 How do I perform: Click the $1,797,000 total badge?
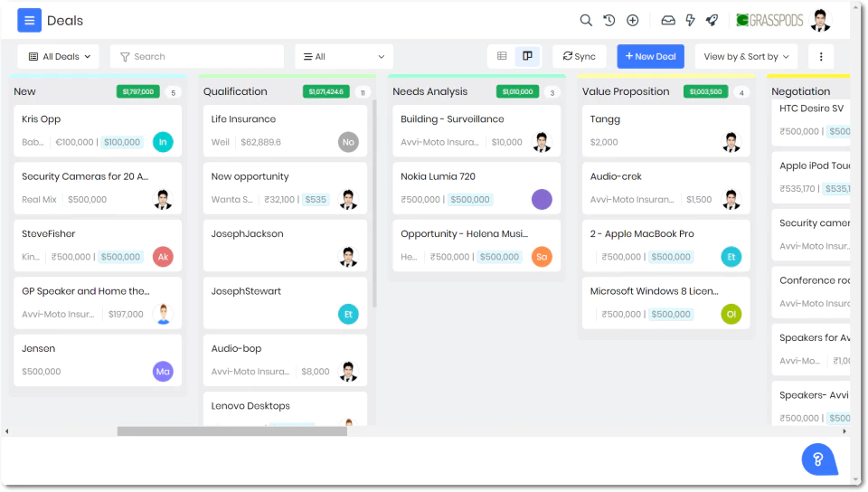(x=137, y=92)
